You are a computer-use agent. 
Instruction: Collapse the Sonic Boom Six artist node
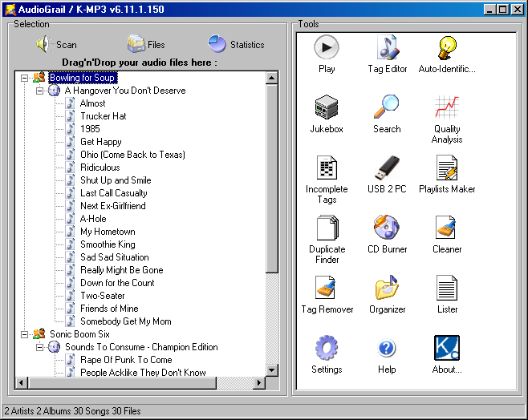(x=24, y=334)
